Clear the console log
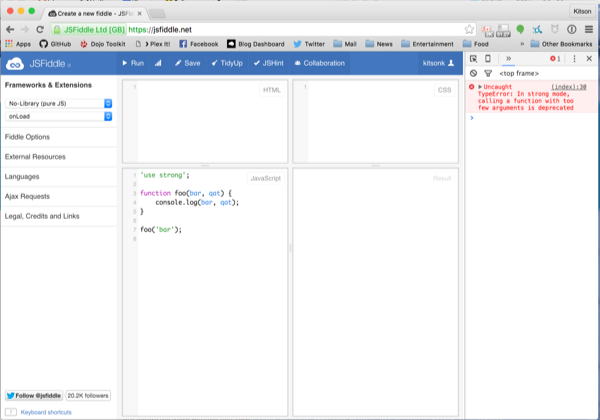The height and width of the screenshot is (420, 600). pos(473,73)
